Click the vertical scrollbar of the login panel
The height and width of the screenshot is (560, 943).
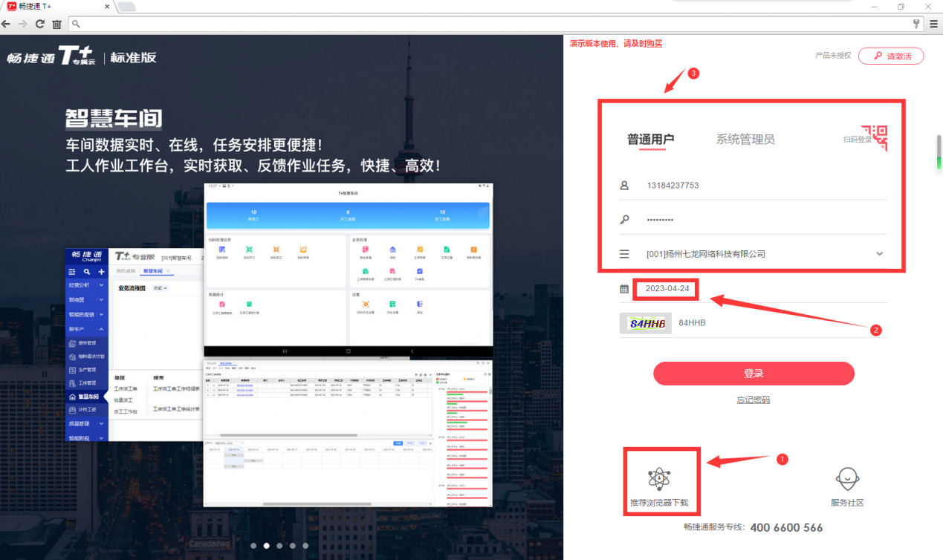coord(939,152)
